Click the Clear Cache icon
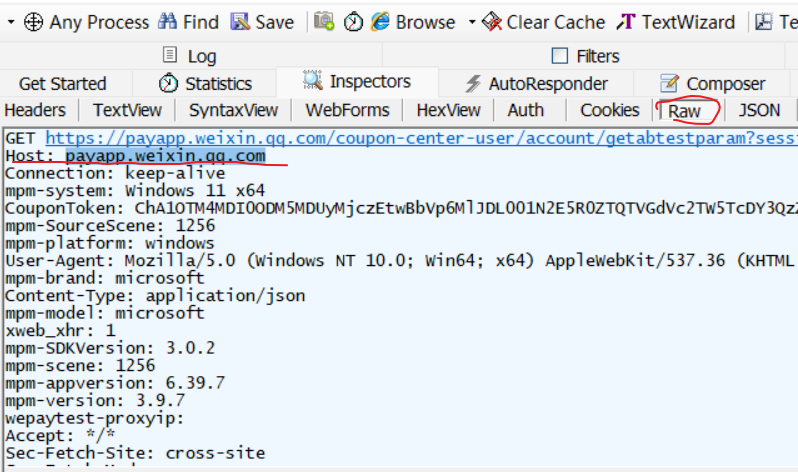The width and height of the screenshot is (798, 472). point(492,22)
